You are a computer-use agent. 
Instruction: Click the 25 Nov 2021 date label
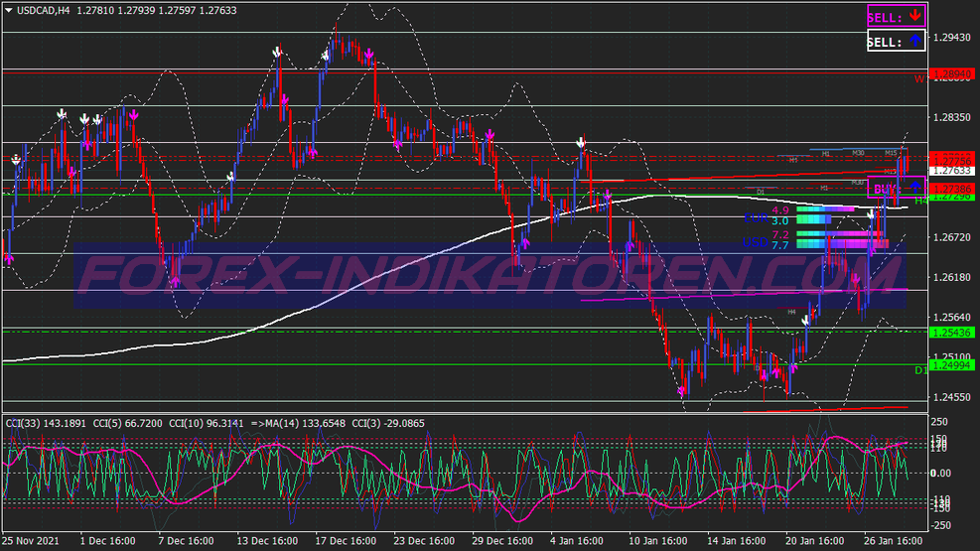31,541
